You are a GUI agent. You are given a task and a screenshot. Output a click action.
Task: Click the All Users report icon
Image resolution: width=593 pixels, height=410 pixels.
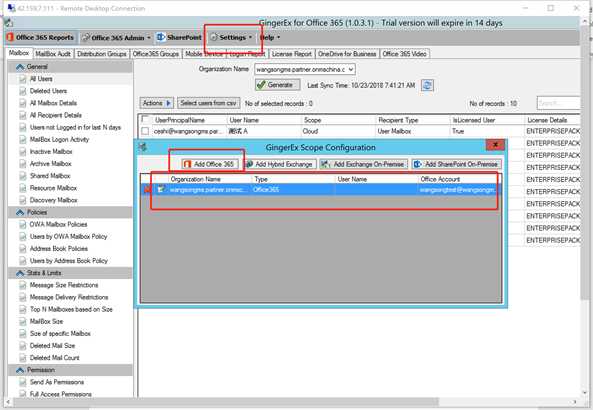tap(23, 79)
